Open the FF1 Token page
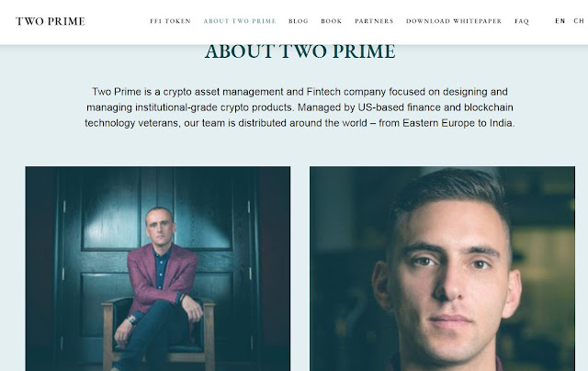 (171, 21)
